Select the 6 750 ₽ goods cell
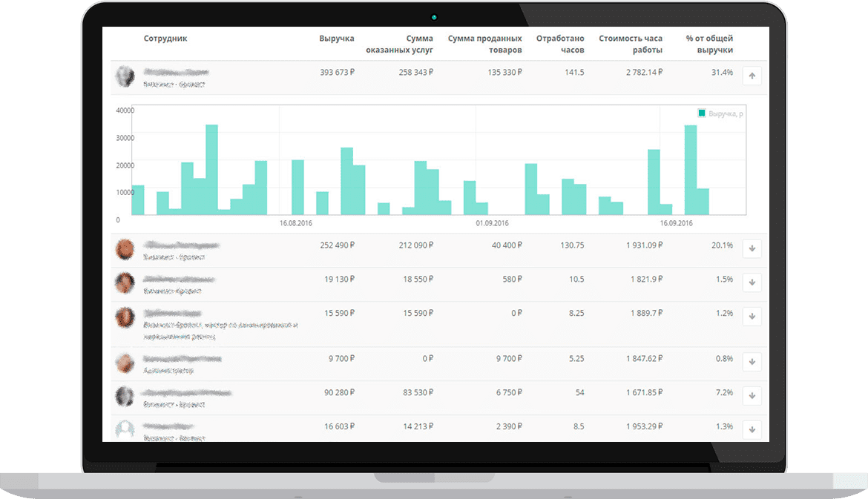 coord(509,392)
